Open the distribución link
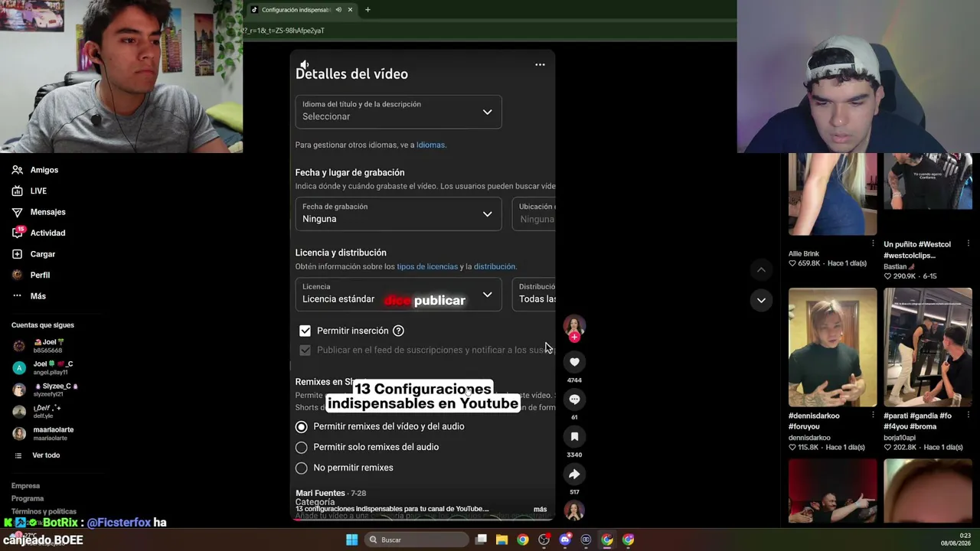Screen dimensions: 980x551 pyautogui.click(x=495, y=266)
